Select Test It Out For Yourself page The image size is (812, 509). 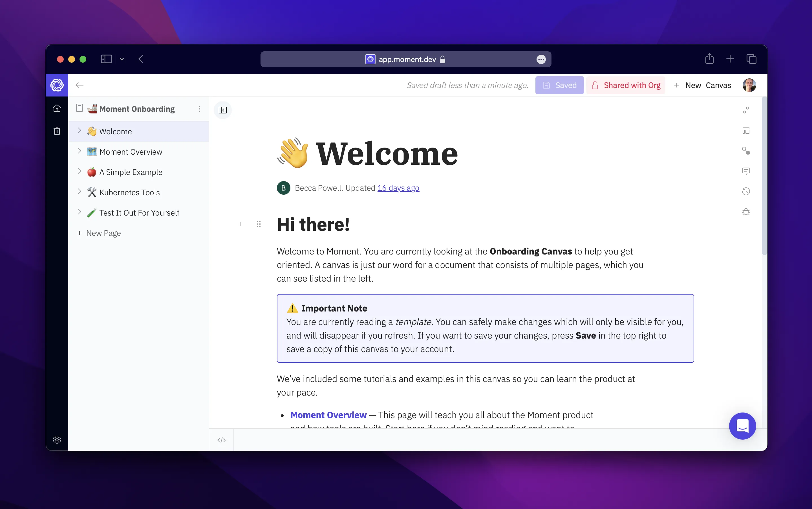point(139,213)
